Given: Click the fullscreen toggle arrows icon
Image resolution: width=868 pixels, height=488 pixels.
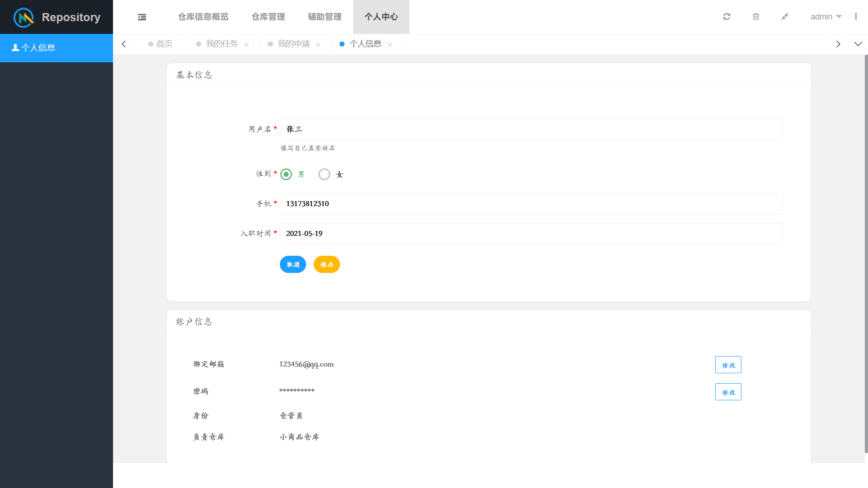Looking at the screenshot, I should click(x=785, y=17).
